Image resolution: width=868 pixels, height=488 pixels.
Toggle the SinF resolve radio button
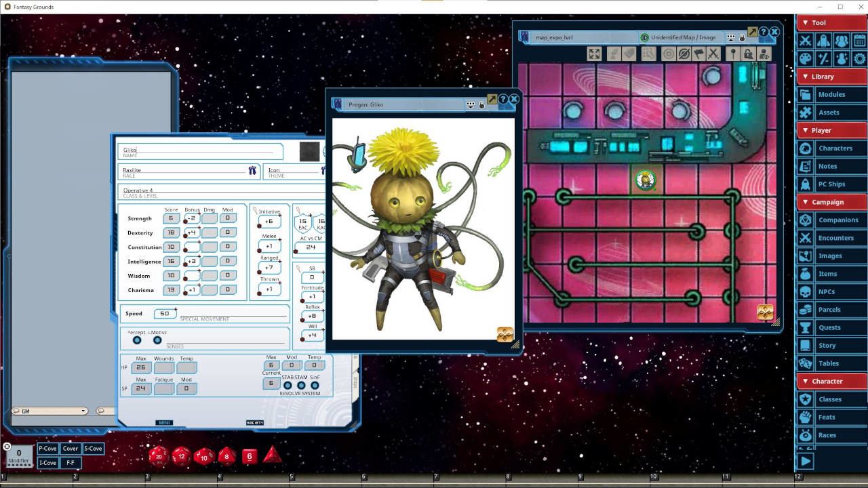[315, 386]
